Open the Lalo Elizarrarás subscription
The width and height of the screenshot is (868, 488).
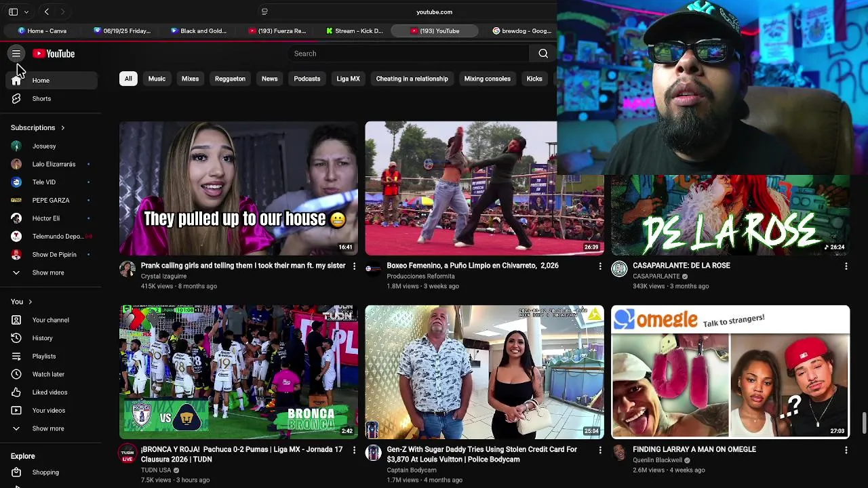coord(52,164)
